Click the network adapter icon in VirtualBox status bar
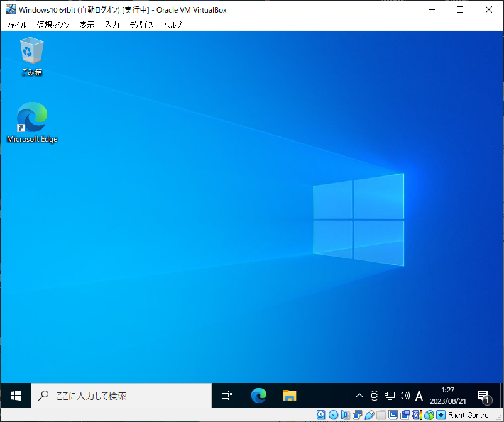This screenshot has height=422, width=504. tap(357, 415)
